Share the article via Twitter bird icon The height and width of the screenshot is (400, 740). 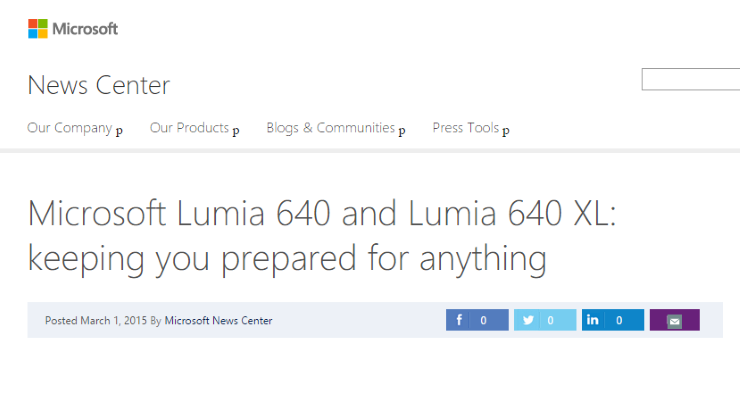coord(528,320)
